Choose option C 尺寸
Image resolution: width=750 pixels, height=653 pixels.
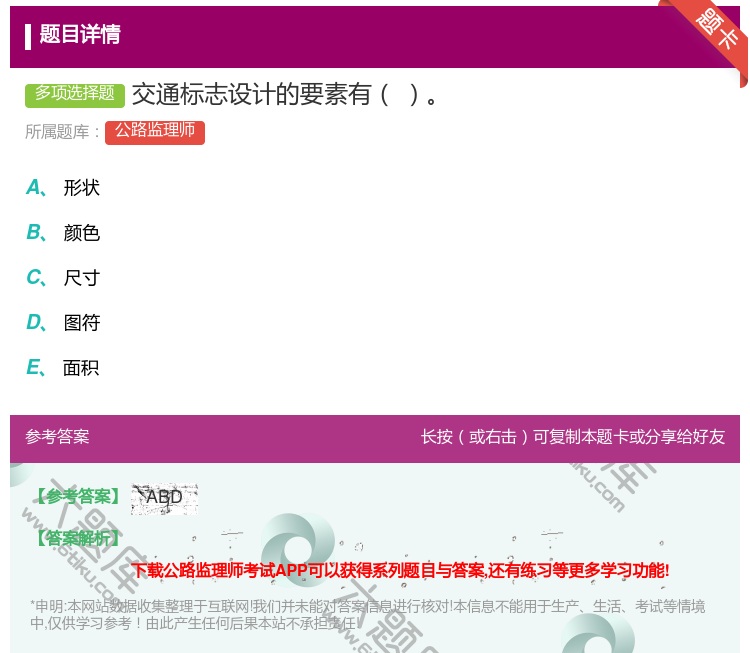(63, 277)
